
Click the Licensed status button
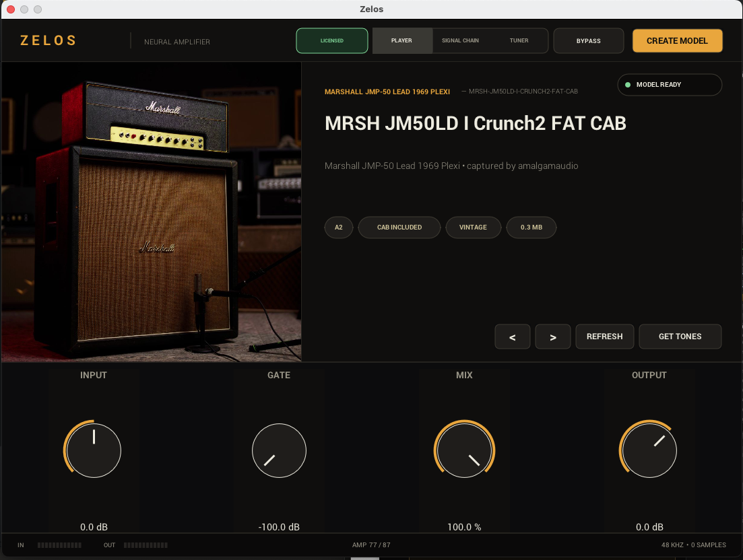pos(331,40)
